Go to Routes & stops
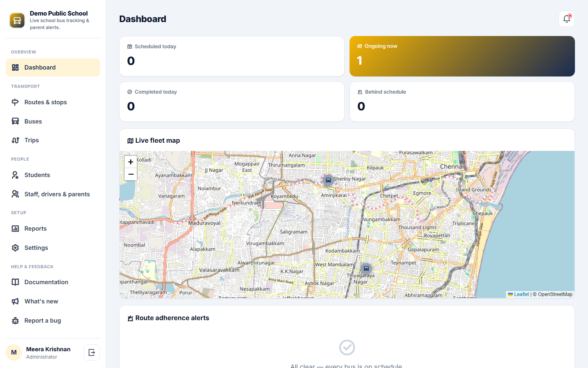588x368 pixels. point(53,102)
